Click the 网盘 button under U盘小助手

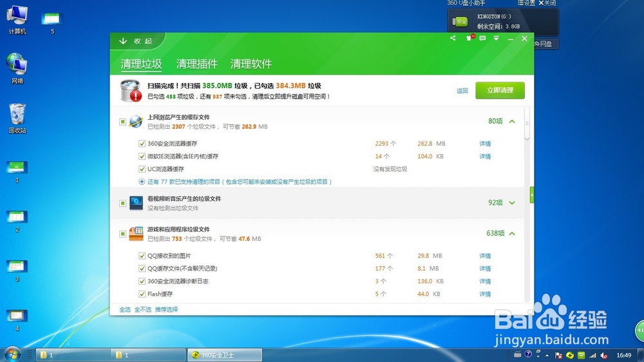545,44
